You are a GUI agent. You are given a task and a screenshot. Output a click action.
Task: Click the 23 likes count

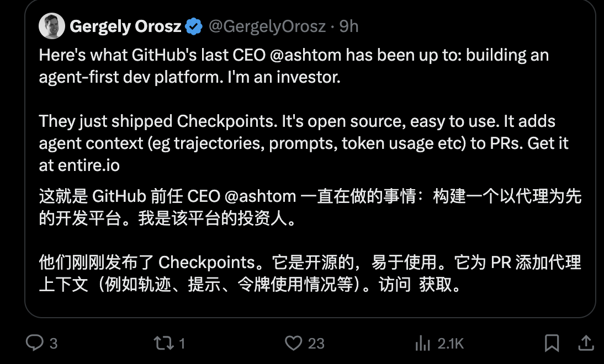tap(316, 344)
